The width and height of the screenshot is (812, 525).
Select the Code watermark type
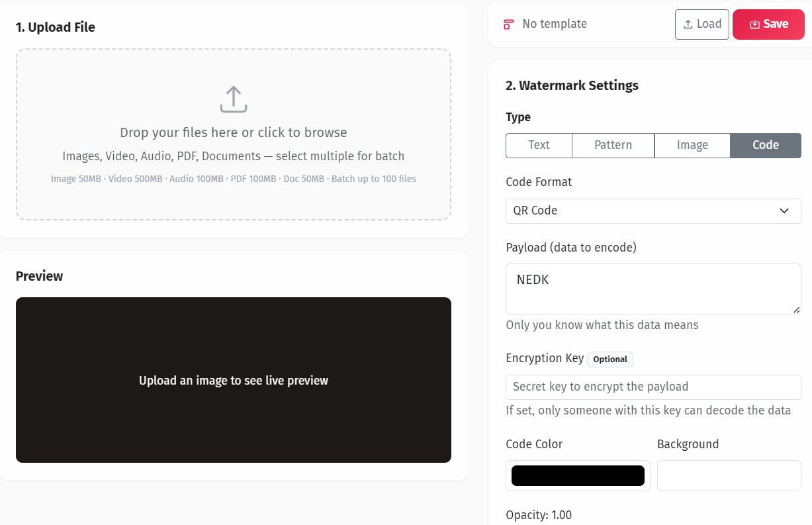pos(765,145)
